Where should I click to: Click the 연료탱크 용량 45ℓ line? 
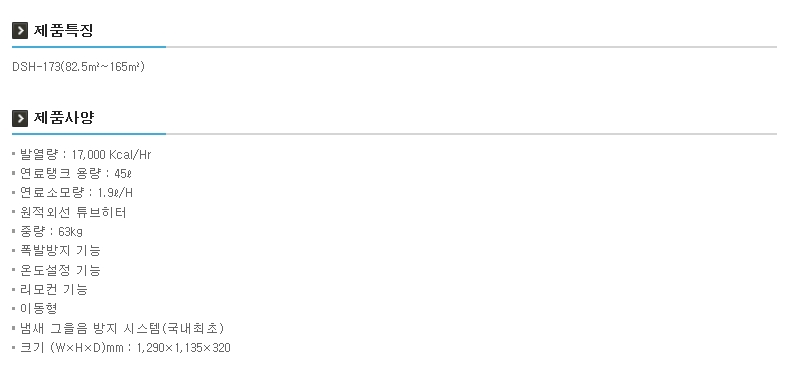coord(76,174)
